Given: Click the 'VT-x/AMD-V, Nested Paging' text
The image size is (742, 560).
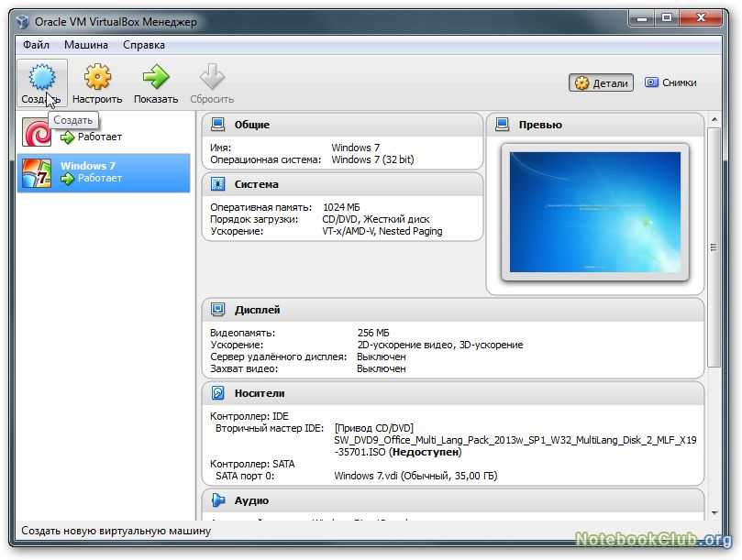Looking at the screenshot, I should tap(382, 231).
